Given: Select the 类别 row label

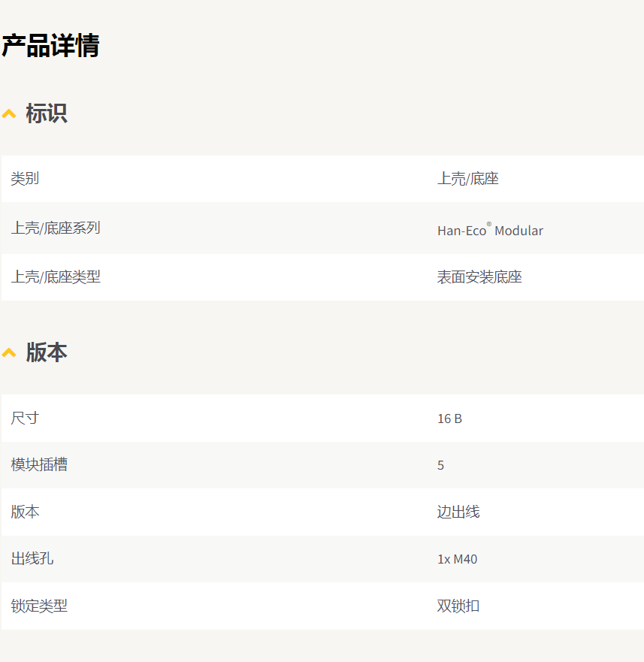Looking at the screenshot, I should [x=25, y=179].
